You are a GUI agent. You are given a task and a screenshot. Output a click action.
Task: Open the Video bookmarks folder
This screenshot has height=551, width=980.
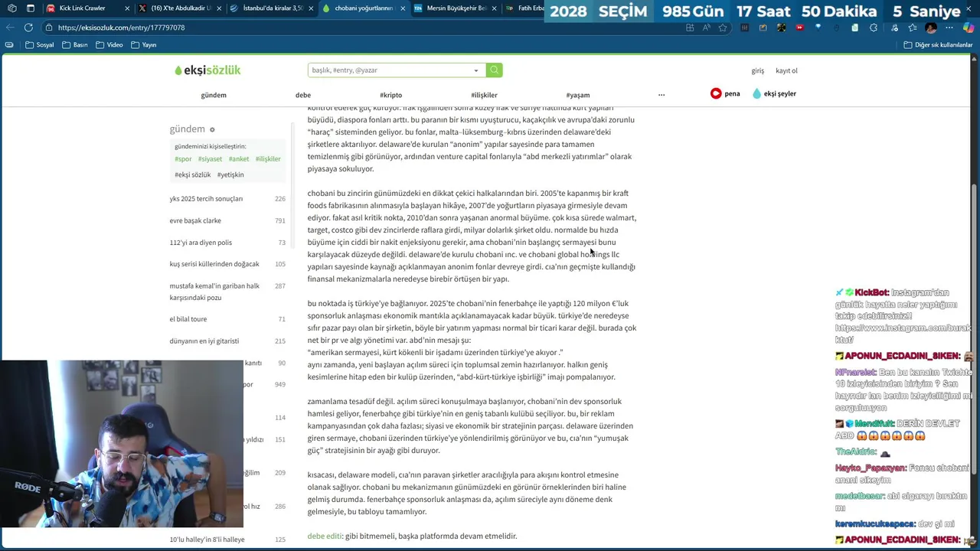coord(109,44)
